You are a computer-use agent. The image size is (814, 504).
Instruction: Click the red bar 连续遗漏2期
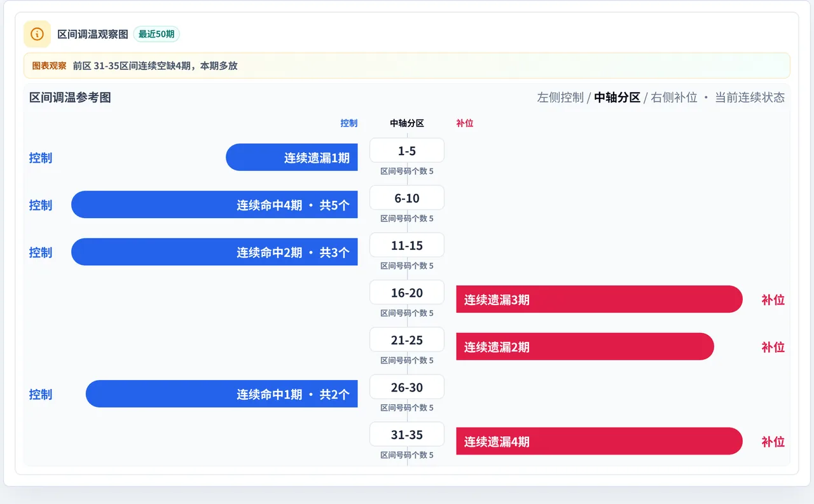click(585, 346)
